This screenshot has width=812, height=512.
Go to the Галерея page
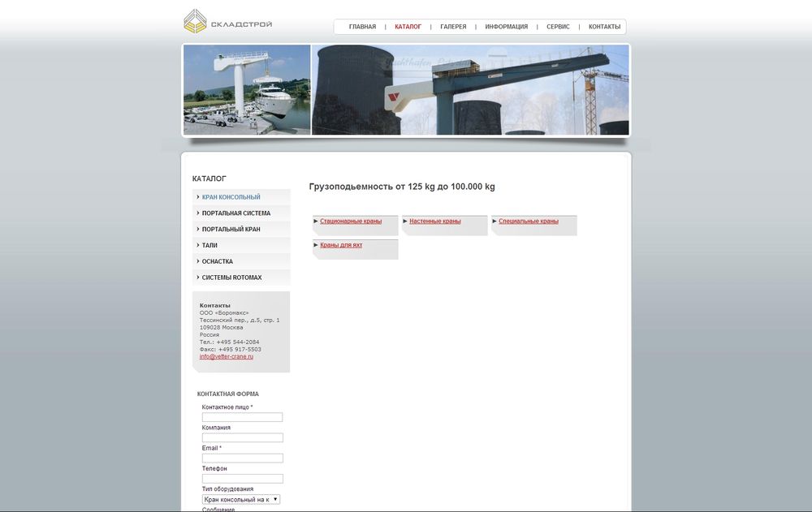pyautogui.click(x=453, y=27)
